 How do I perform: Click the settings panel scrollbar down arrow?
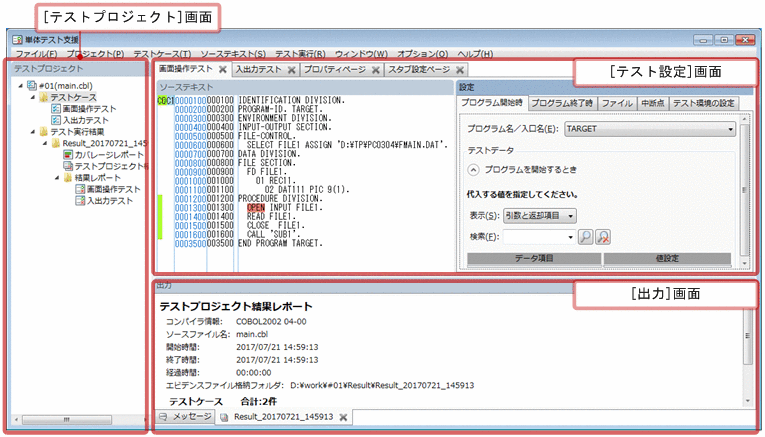pyautogui.click(x=745, y=264)
